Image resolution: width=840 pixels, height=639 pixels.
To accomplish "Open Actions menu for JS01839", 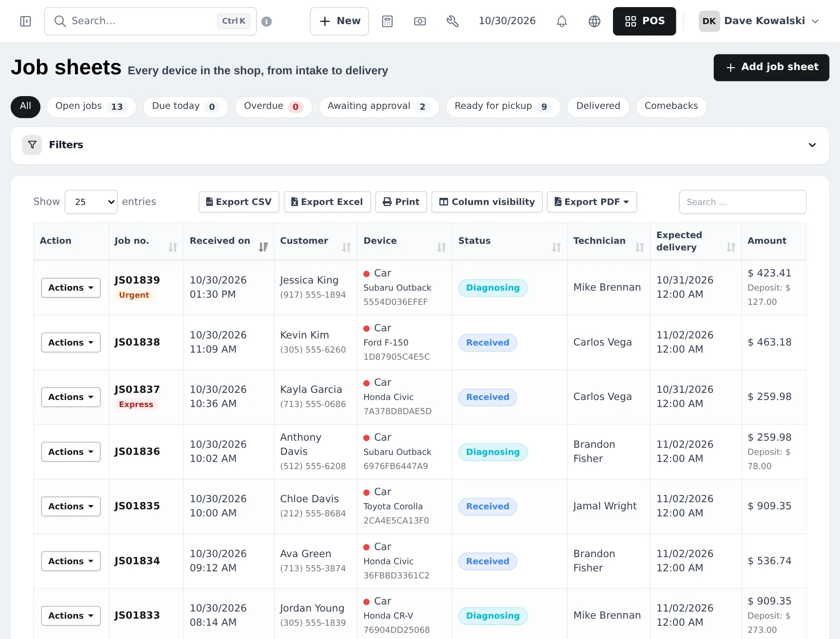I will click(x=71, y=288).
